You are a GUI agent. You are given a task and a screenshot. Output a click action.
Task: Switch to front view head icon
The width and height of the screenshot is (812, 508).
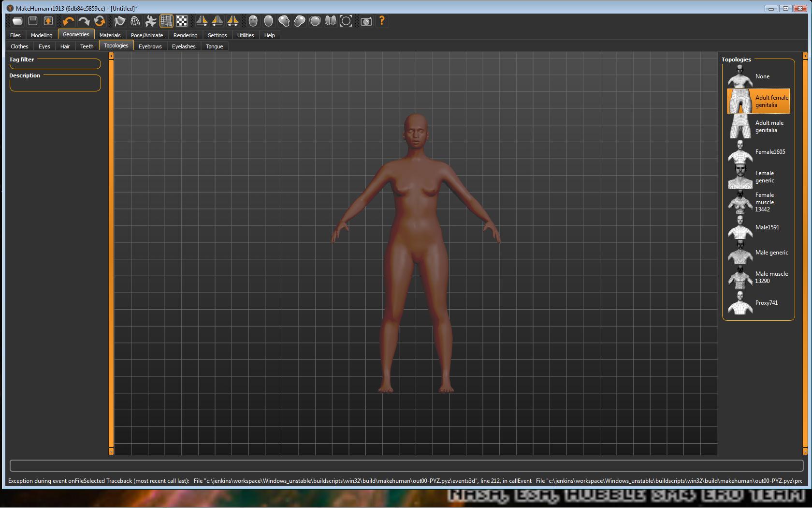point(253,21)
